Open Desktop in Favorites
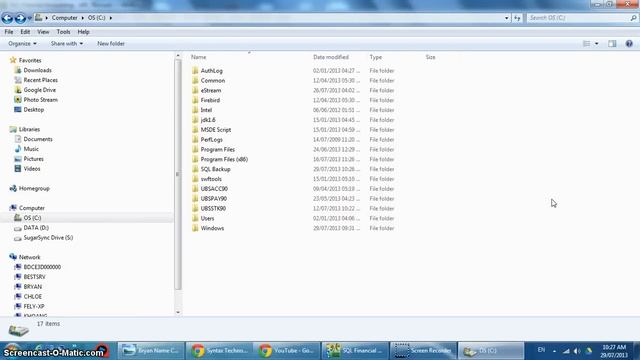Screen dimensions: 640x360 click(x=33, y=110)
